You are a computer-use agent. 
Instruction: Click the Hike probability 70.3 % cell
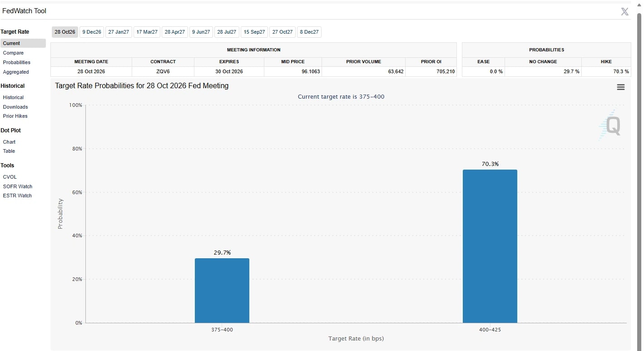pyautogui.click(x=606, y=71)
